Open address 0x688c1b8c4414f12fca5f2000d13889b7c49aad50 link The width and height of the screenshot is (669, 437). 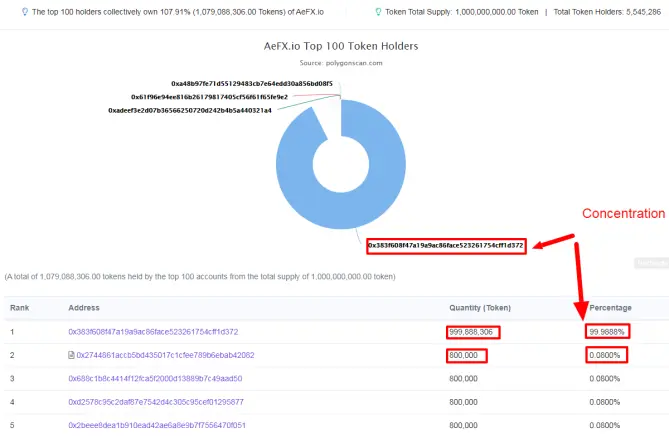coord(155,379)
